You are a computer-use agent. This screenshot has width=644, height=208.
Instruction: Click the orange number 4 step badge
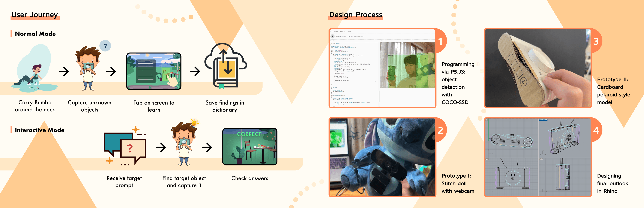596,130
